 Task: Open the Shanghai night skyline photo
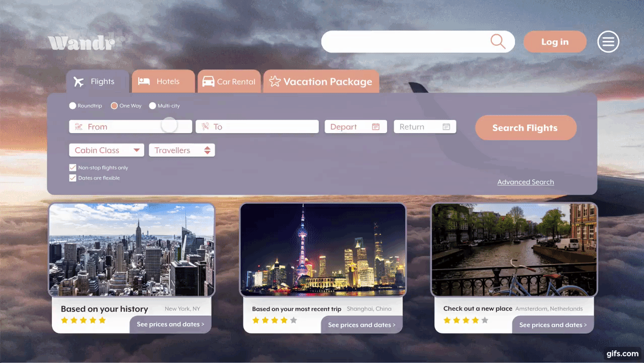tap(323, 250)
